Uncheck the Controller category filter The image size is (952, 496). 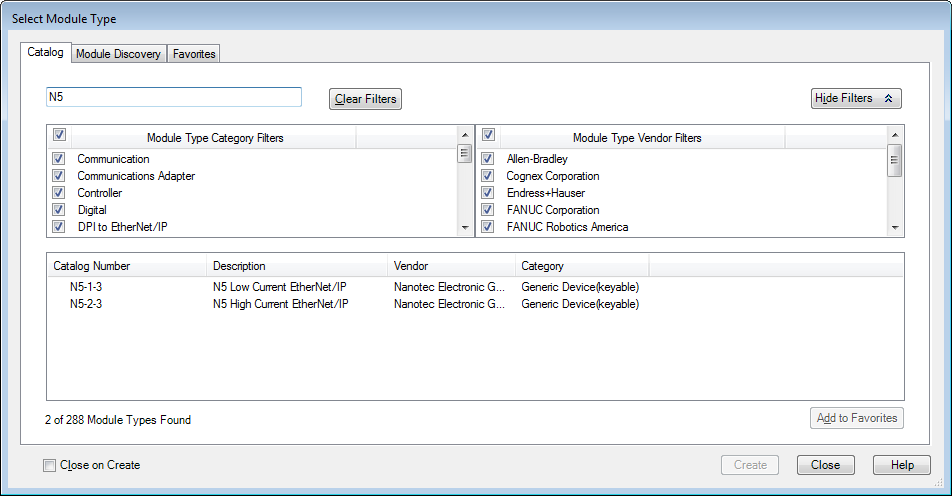click(x=59, y=193)
